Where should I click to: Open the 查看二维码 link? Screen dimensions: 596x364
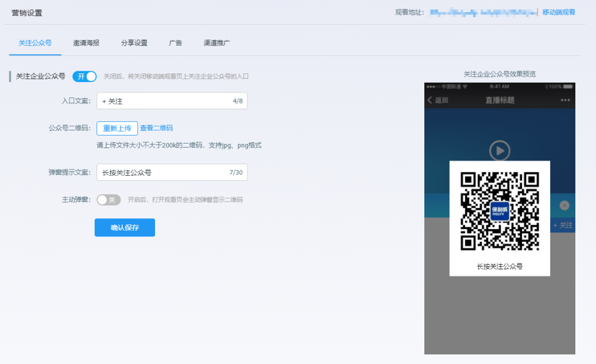pyautogui.click(x=156, y=128)
